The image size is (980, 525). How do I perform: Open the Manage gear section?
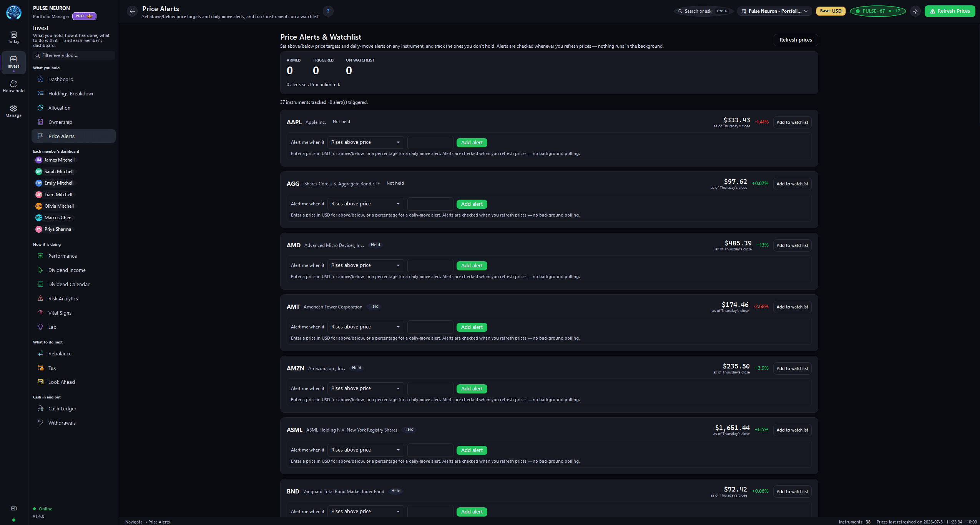click(x=13, y=111)
